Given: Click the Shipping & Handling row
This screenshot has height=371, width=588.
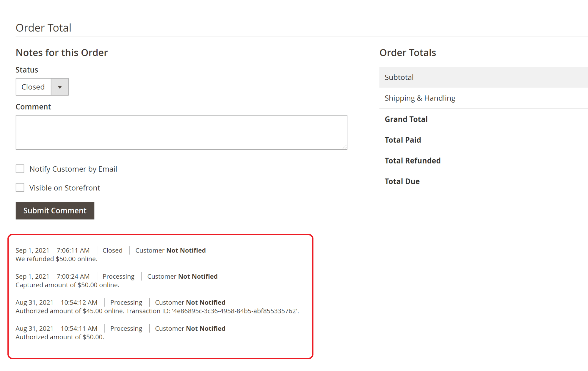Looking at the screenshot, I should click(x=420, y=98).
